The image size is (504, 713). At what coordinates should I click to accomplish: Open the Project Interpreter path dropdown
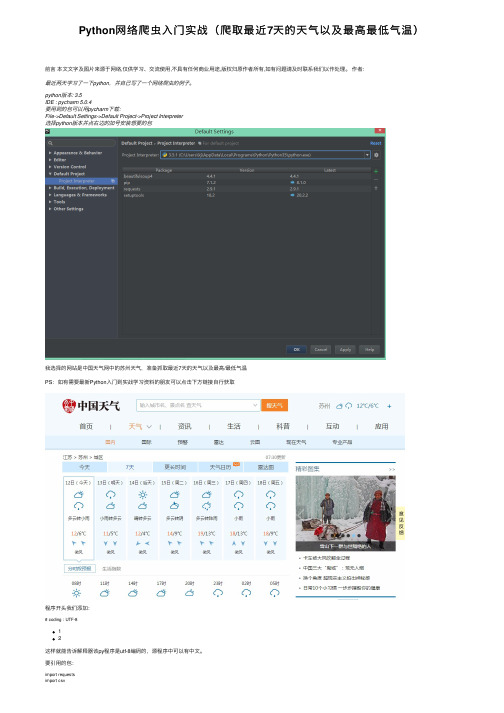367,155
